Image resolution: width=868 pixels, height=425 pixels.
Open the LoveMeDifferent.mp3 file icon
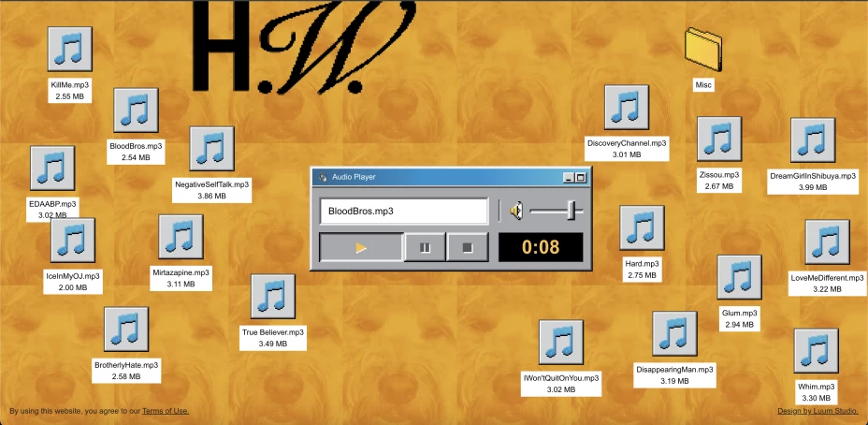click(x=827, y=242)
